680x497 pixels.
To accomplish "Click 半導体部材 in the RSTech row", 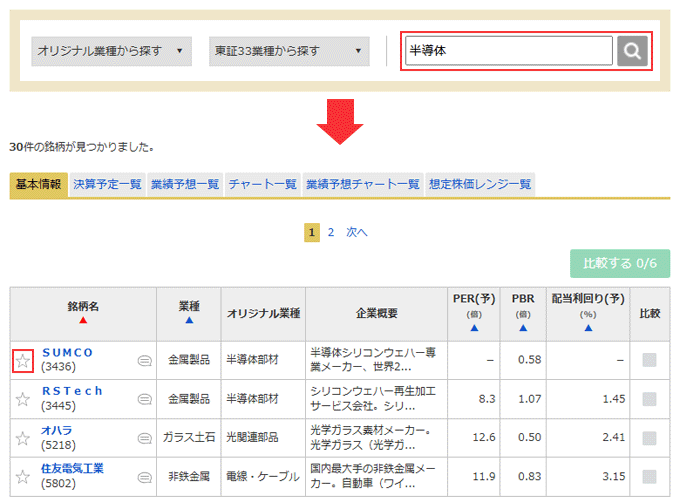I will click(252, 399).
